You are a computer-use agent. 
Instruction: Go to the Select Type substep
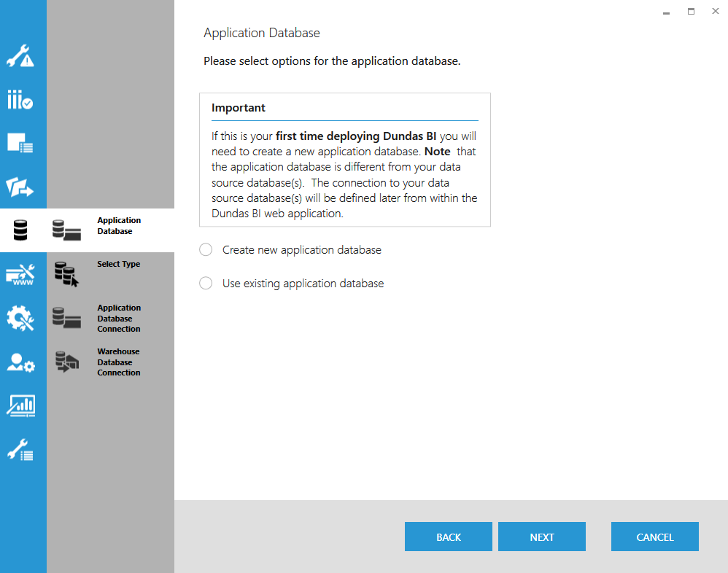pyautogui.click(x=118, y=264)
